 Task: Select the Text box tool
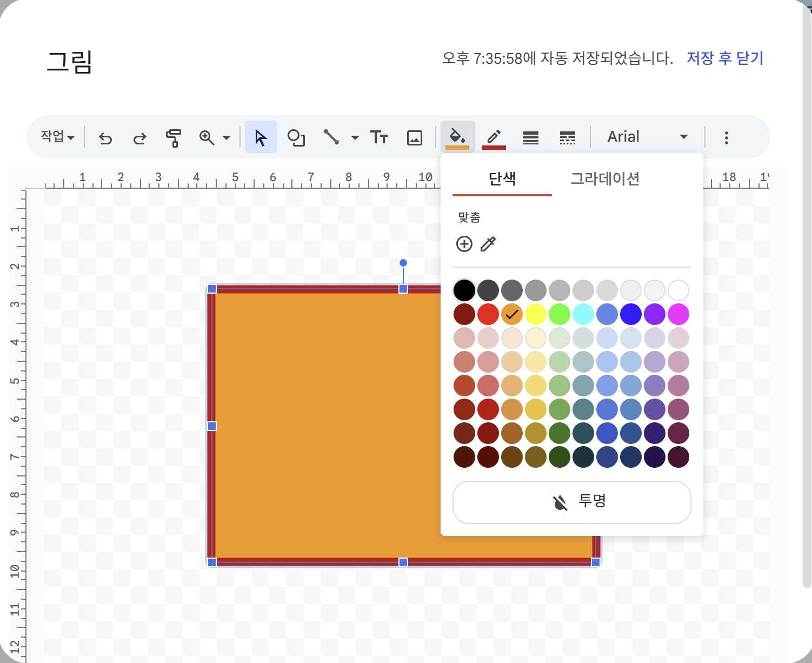(x=379, y=137)
